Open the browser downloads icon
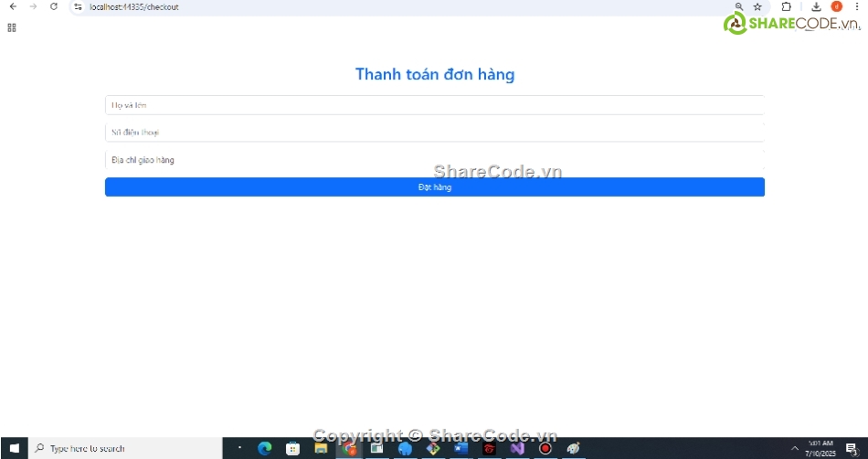 click(816, 6)
